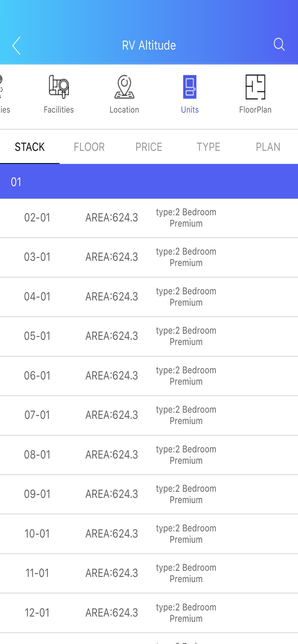Image resolution: width=298 pixels, height=644 pixels.
Task: Open the PLAN tab
Action: tap(268, 147)
